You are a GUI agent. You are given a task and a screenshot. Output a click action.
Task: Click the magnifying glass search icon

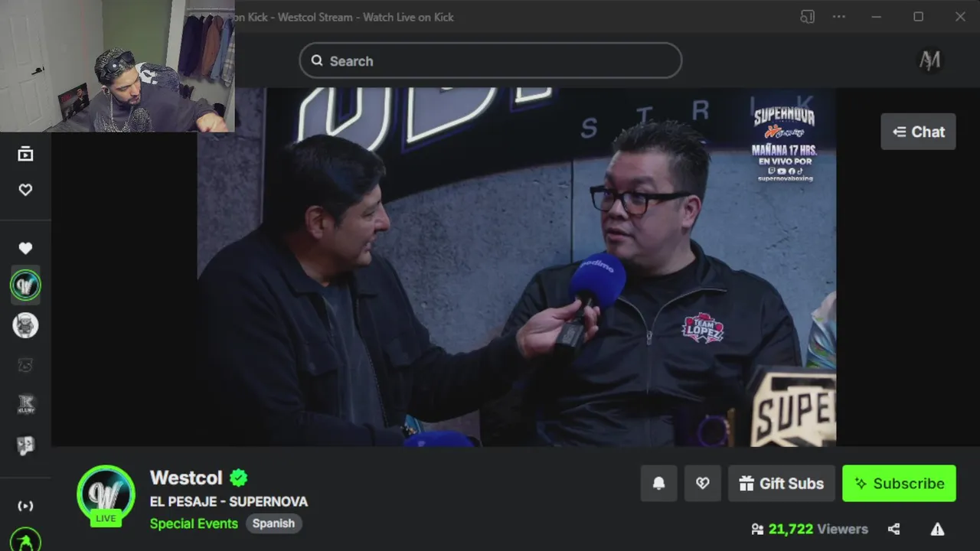317,61
